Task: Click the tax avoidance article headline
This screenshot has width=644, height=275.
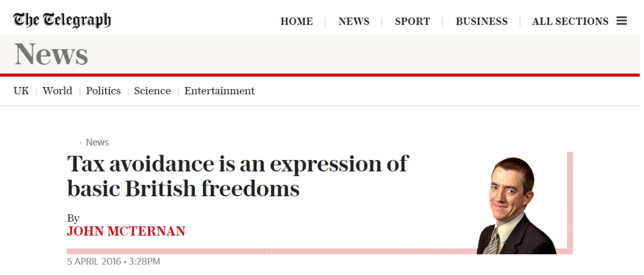Action: [x=238, y=176]
